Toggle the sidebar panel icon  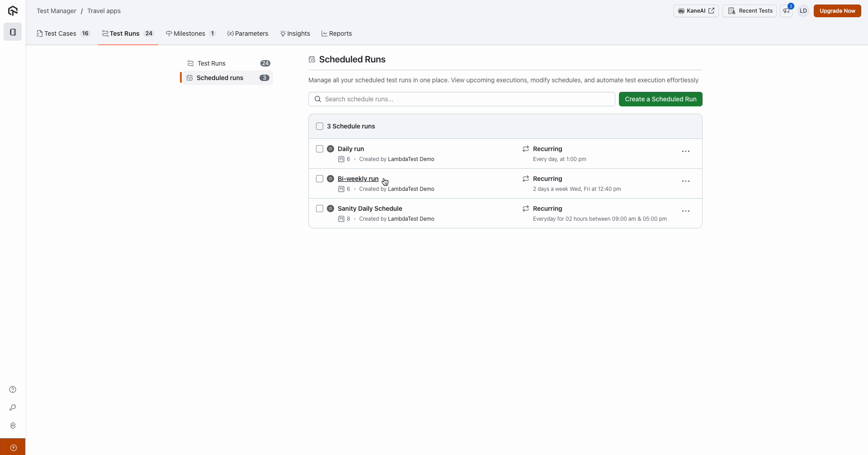pyautogui.click(x=13, y=32)
